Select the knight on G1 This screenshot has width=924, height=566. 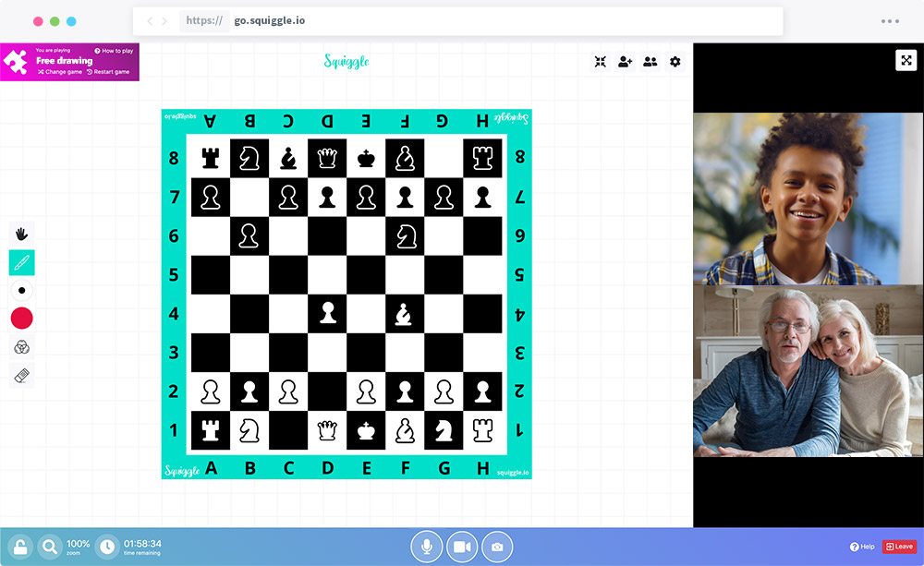pos(444,431)
